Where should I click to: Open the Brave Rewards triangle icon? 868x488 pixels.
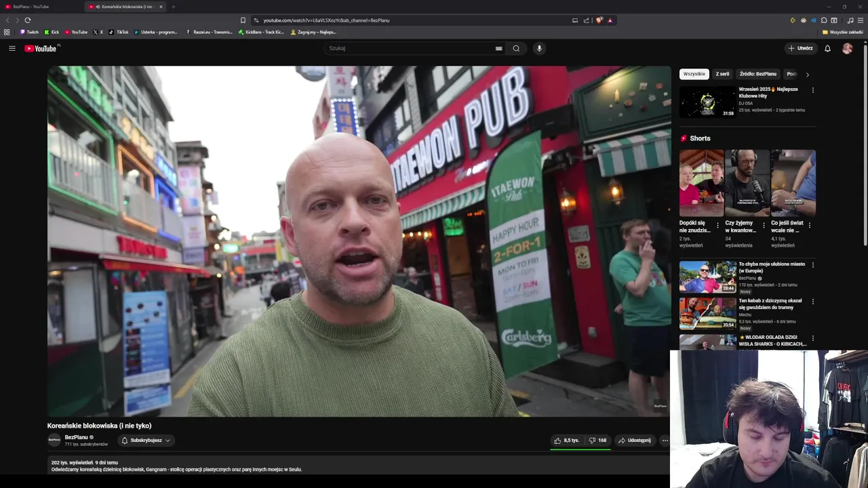point(610,20)
